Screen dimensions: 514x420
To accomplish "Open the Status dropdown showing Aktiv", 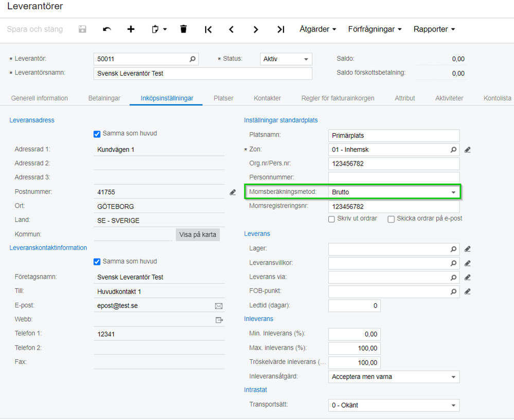I will pos(286,59).
